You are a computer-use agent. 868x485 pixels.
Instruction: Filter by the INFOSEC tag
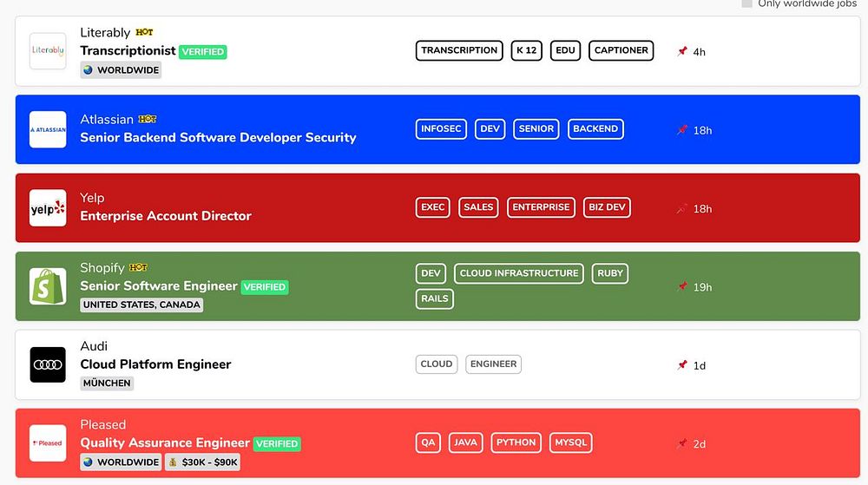coord(441,129)
